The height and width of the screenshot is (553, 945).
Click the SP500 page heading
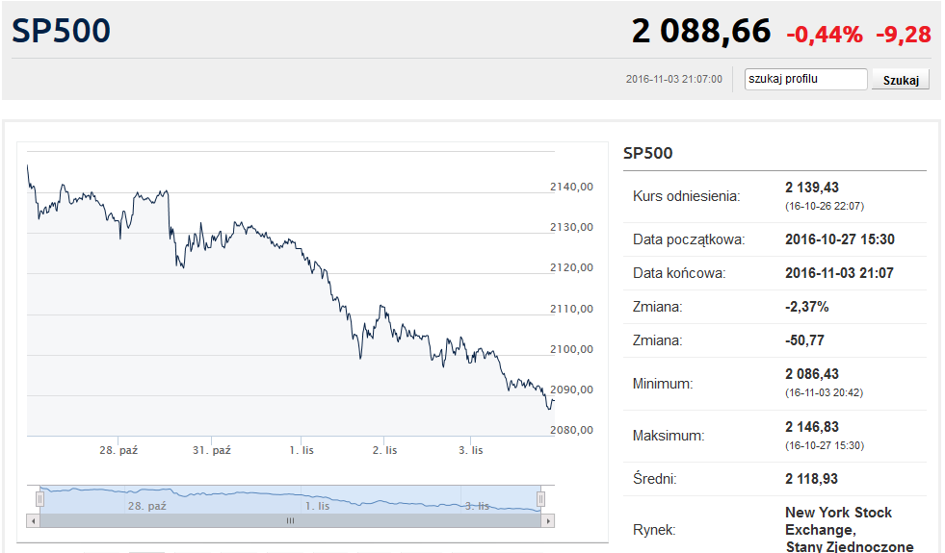[x=61, y=31]
